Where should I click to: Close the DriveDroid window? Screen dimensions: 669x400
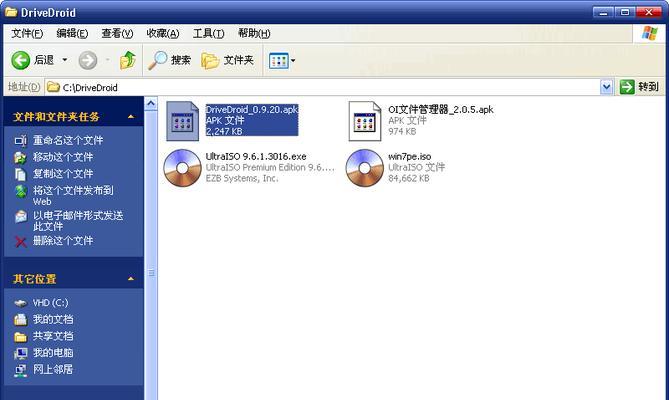pyautogui.click(x=648, y=12)
